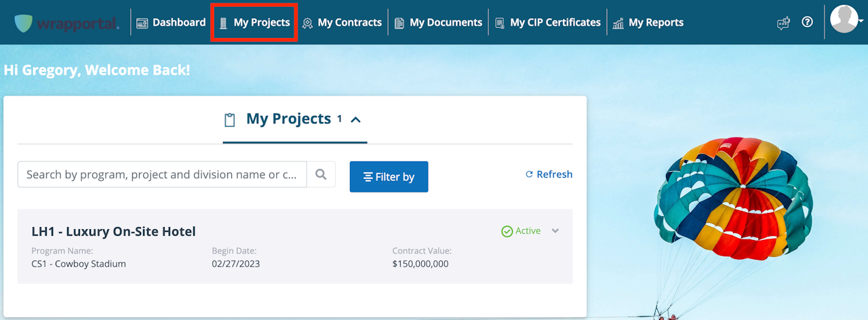Click the Active status badge

coord(521,231)
